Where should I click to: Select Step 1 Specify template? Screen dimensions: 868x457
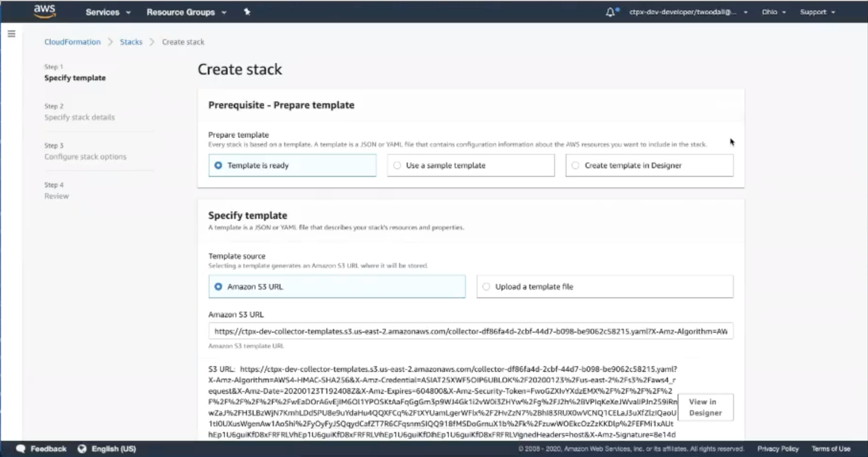(x=75, y=73)
